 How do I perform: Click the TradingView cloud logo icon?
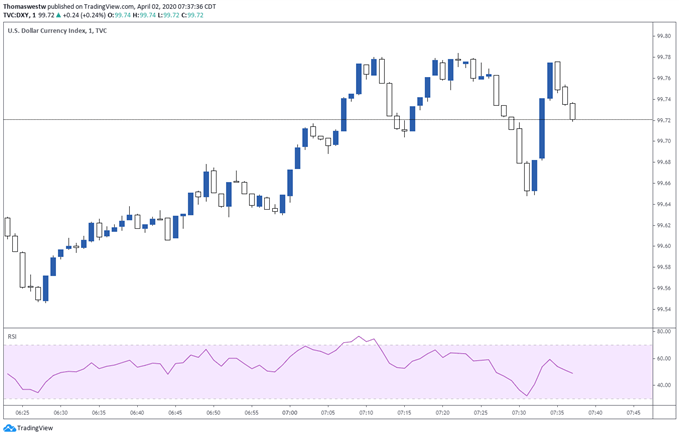tap(10, 428)
